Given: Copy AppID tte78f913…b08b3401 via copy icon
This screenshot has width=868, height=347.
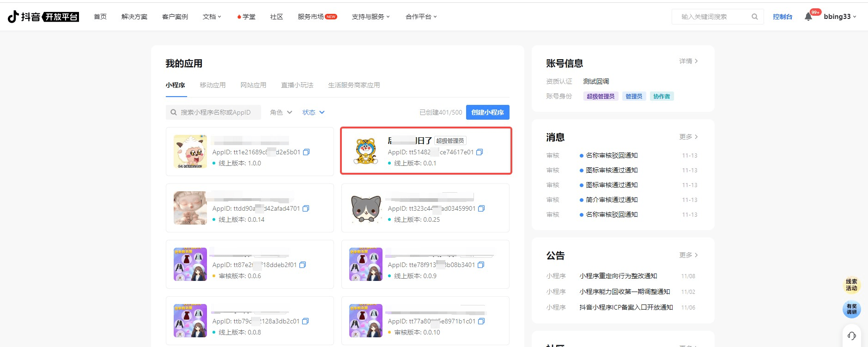Looking at the screenshot, I should coord(480,265).
